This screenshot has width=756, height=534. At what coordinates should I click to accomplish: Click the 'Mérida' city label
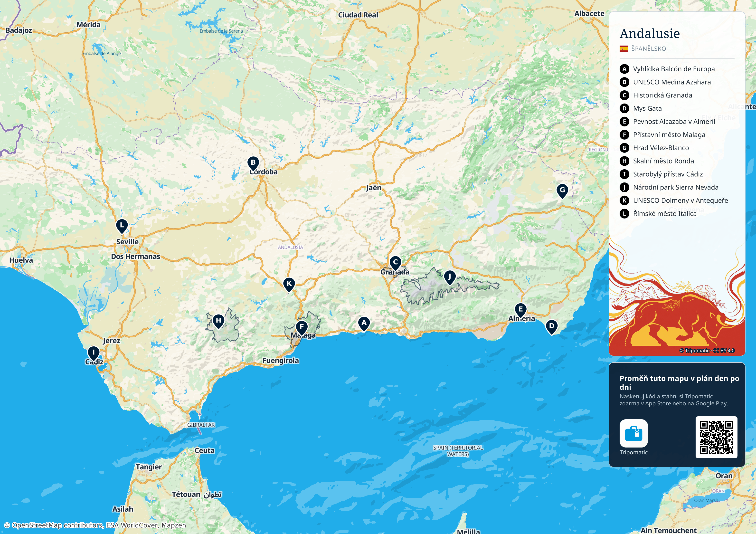pos(88,25)
